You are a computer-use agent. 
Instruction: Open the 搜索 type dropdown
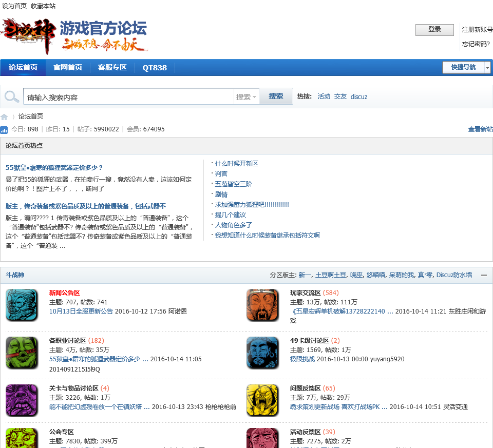tap(246, 97)
